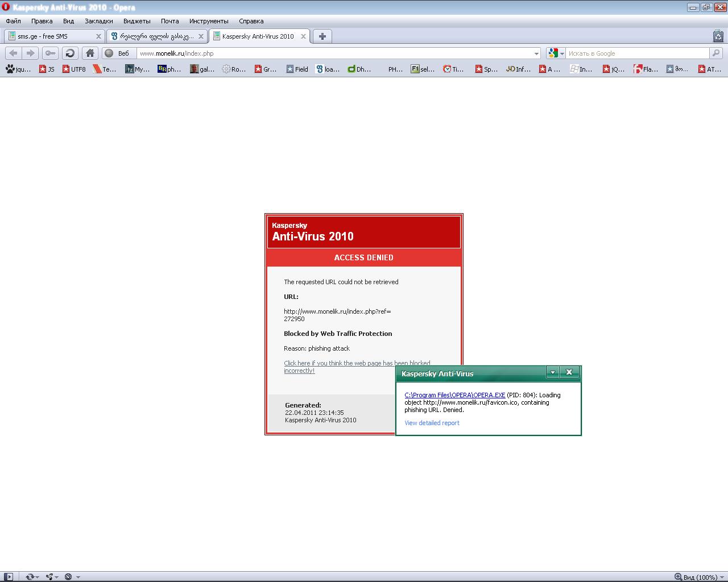Open Opera Link sync icon in status bar
Viewport: 728px width, 582px height.
tap(30, 577)
